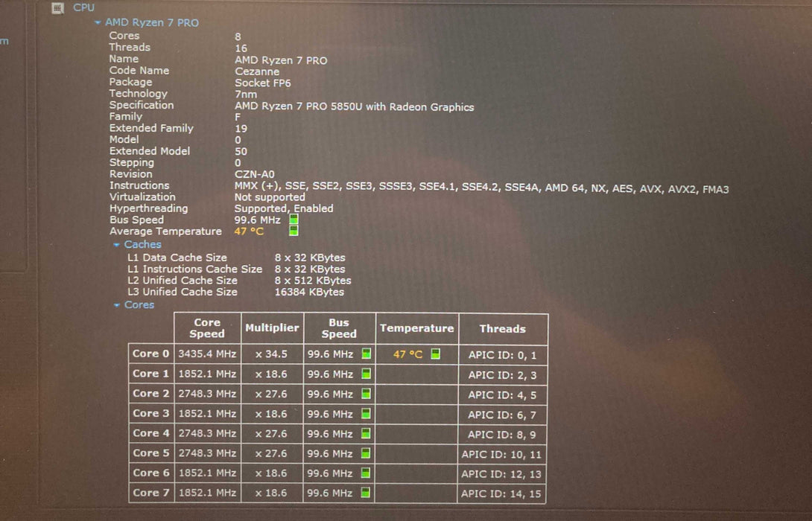This screenshot has width=812, height=521.
Task: Click the Core 0 bus speed green indicator
Action: (x=366, y=354)
